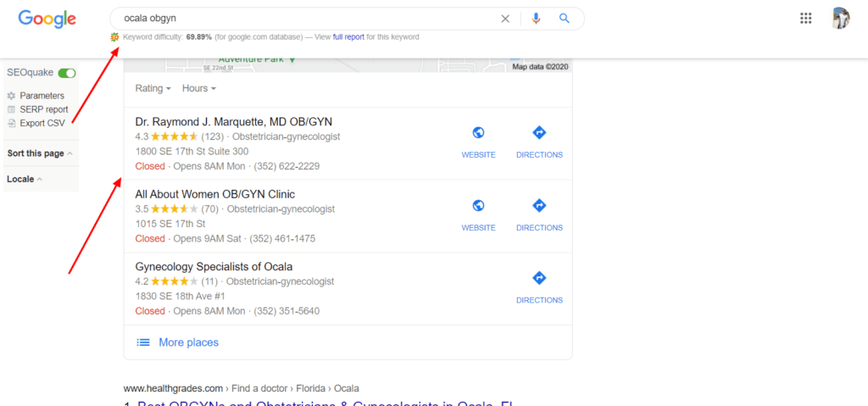Click the map preview strip

coord(348,64)
